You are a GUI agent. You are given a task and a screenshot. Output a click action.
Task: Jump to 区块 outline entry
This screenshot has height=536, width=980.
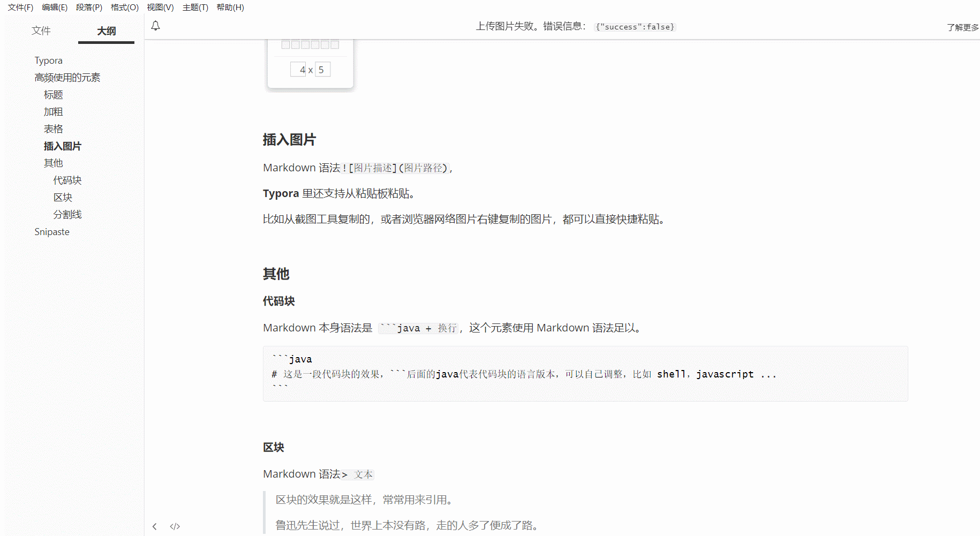point(63,198)
